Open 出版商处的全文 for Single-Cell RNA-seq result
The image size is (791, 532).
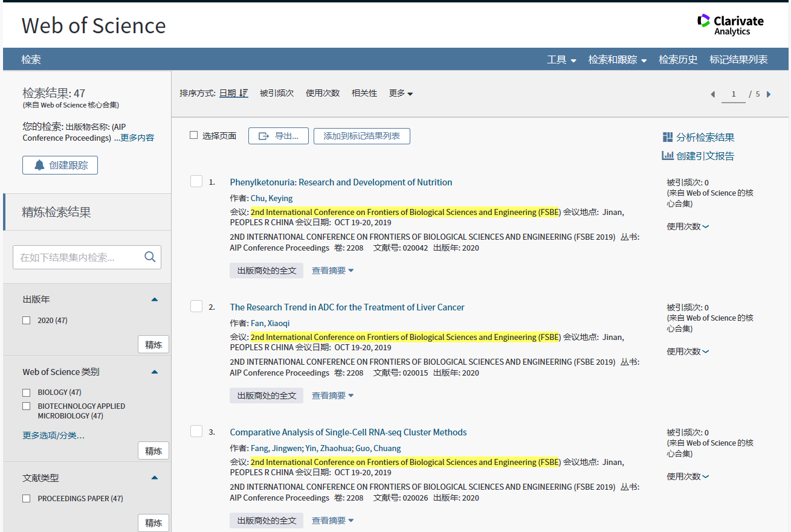(x=266, y=521)
